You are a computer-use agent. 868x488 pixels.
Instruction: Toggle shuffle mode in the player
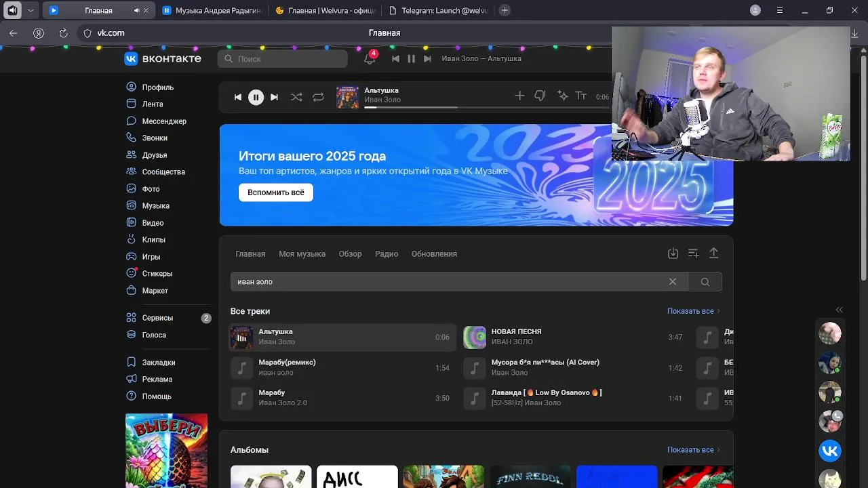point(296,97)
